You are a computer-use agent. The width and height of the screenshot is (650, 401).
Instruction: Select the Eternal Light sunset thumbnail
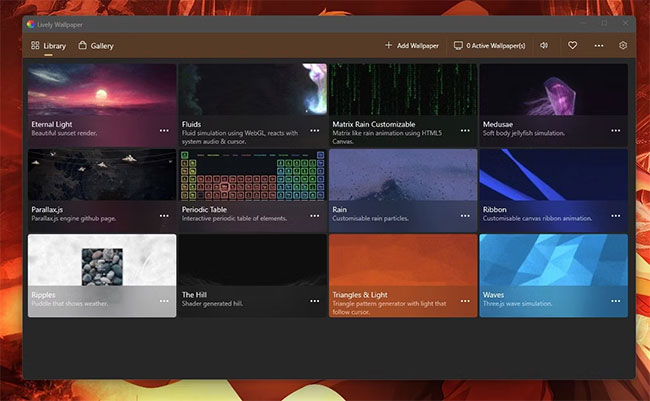pyautogui.click(x=102, y=89)
